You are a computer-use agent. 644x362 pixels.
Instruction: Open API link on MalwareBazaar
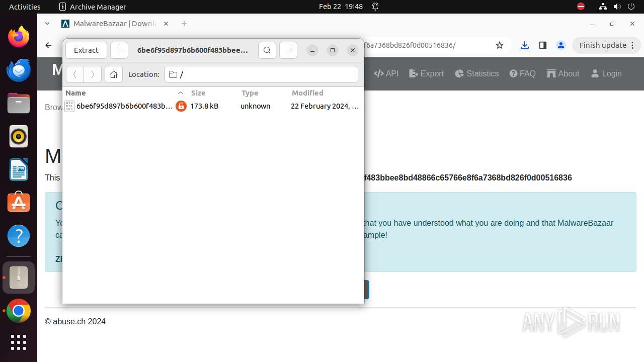pos(386,73)
